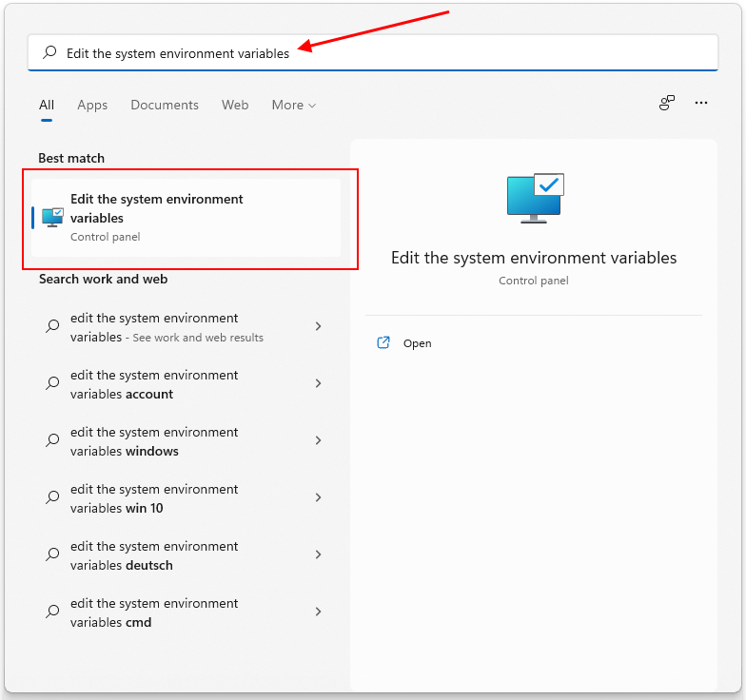Click the large monitor icon in the preview pane
Image resolution: width=746 pixels, height=700 pixels.
(535, 198)
